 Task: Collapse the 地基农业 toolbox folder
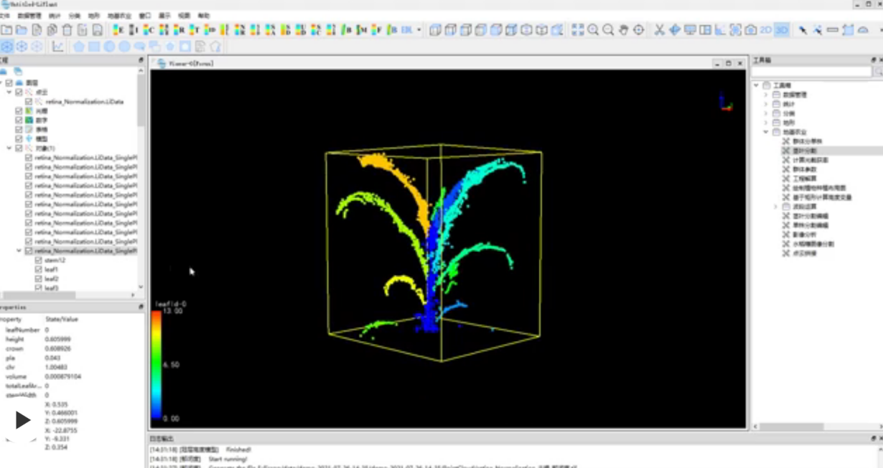click(766, 132)
